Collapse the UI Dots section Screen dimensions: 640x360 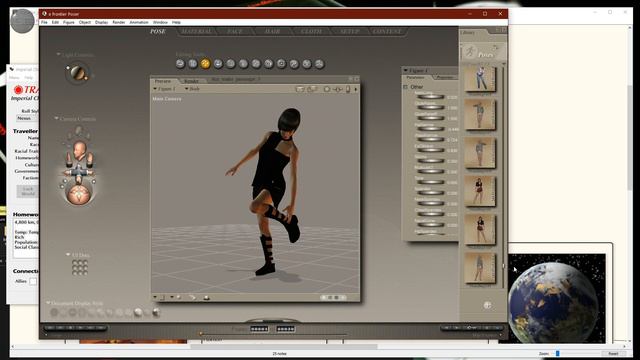(x=68, y=255)
